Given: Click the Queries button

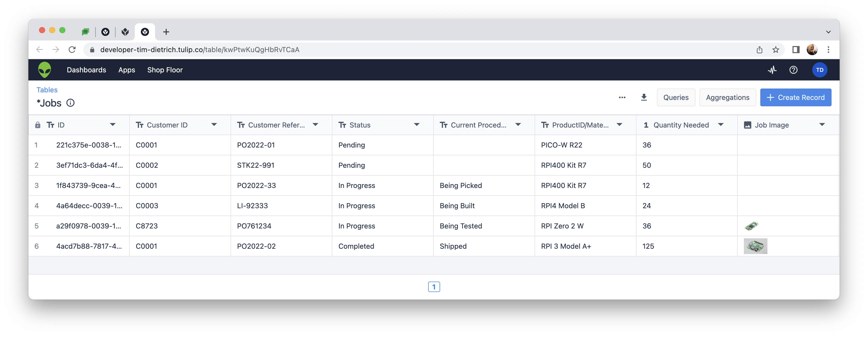Looking at the screenshot, I should pyautogui.click(x=676, y=98).
